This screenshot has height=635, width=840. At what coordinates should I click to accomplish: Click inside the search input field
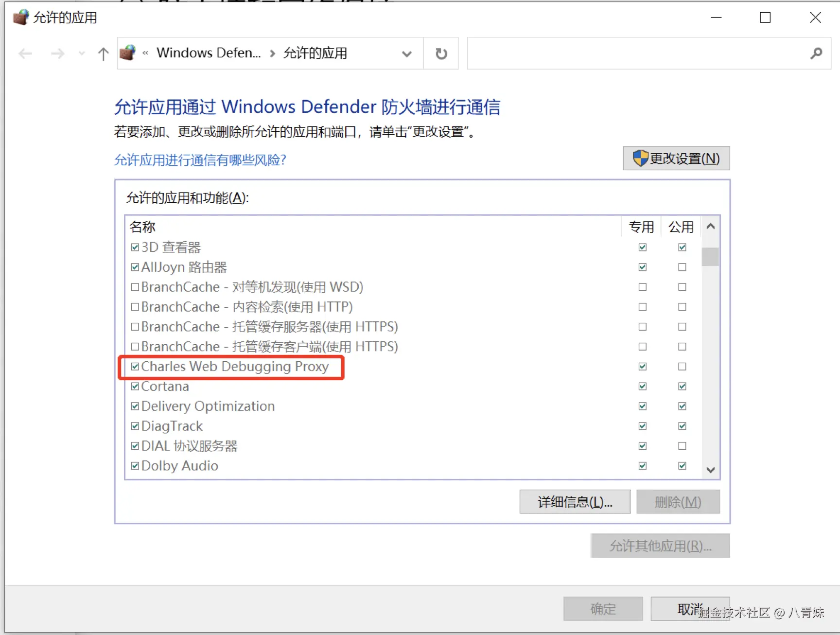coord(637,53)
